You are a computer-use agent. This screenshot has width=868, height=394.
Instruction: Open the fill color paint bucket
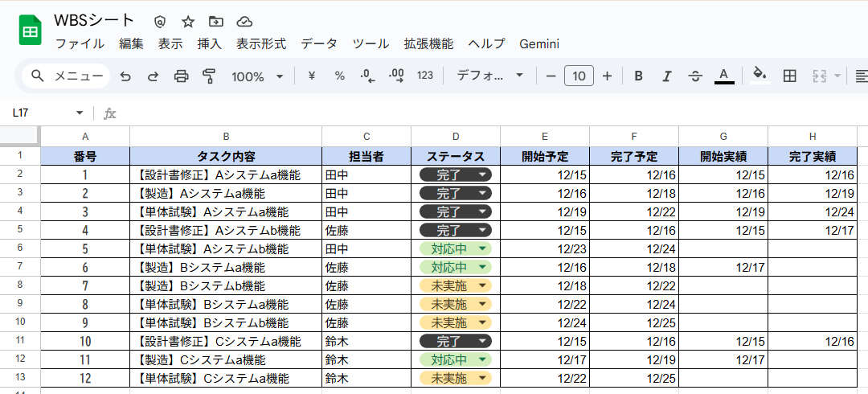pos(758,76)
